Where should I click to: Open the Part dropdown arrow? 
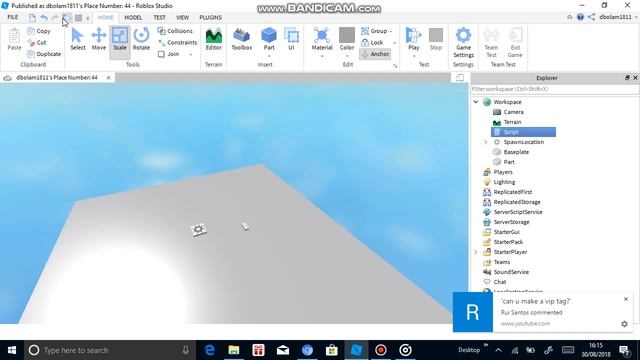pos(269,56)
